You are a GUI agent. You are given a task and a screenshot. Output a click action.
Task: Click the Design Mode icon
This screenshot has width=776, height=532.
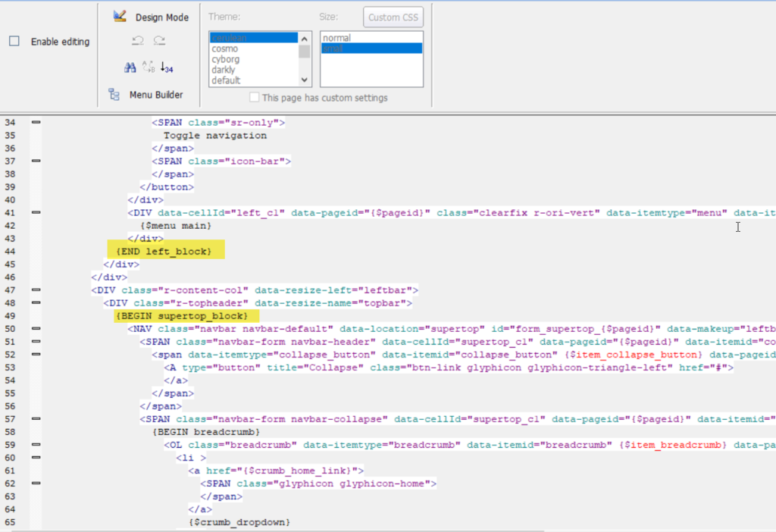click(119, 16)
